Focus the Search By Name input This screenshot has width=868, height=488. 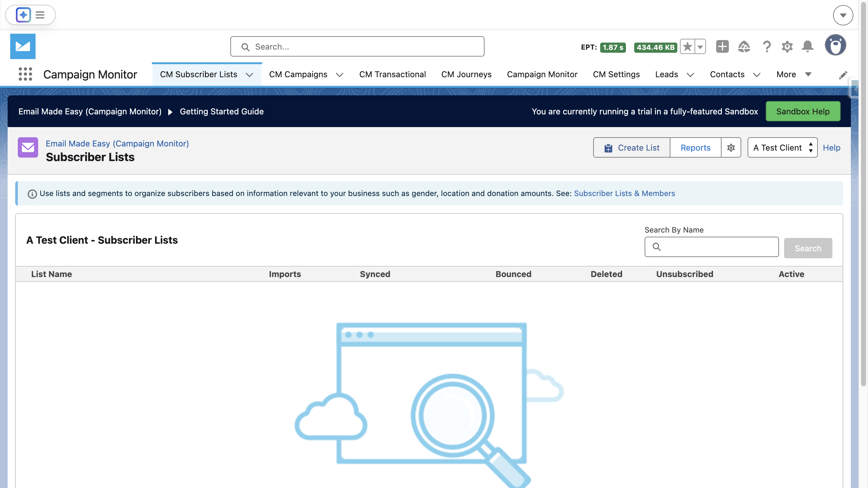coord(711,247)
